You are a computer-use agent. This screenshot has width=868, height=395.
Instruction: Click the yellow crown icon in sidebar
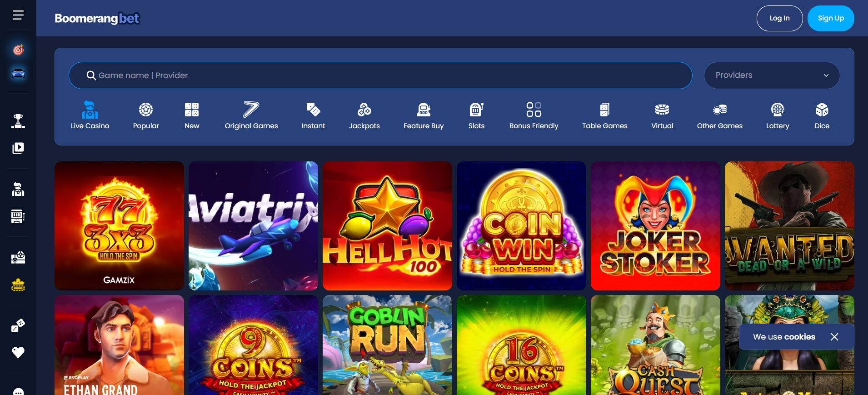[x=18, y=285]
